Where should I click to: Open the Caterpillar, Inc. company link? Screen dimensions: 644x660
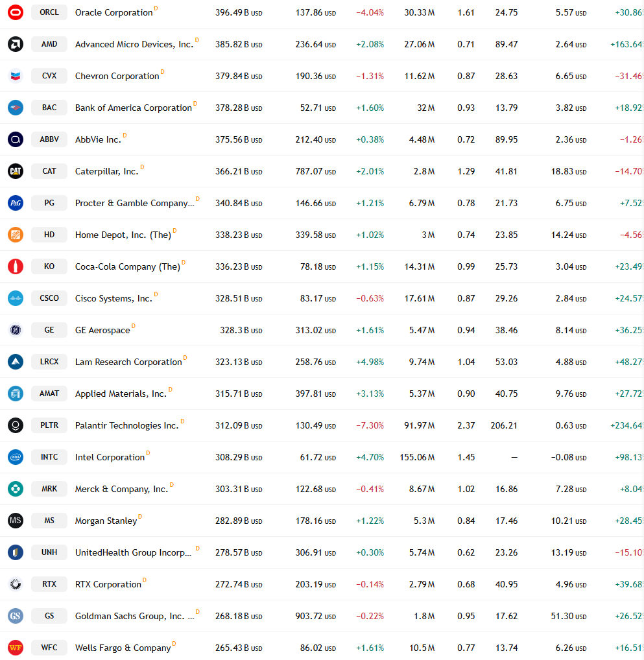click(x=106, y=171)
